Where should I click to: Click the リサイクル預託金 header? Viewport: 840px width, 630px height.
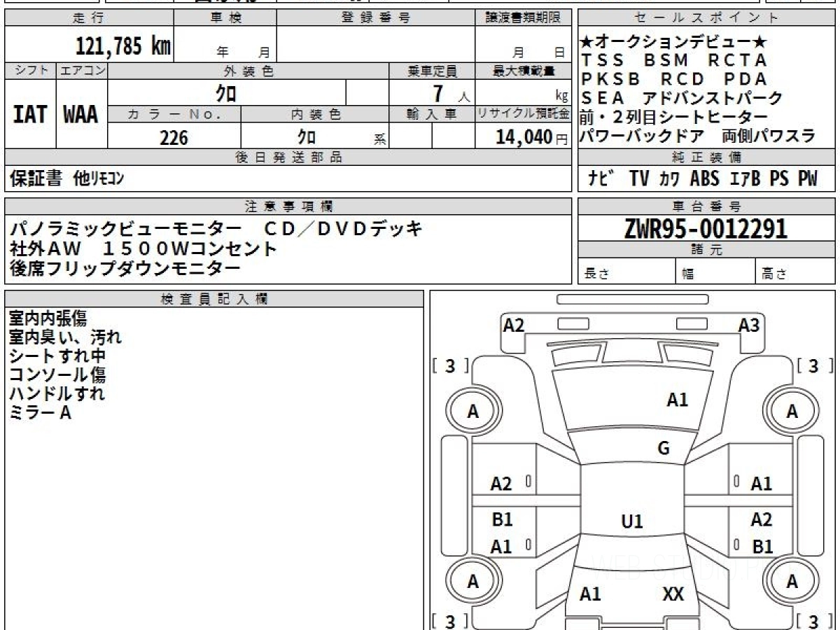click(x=524, y=114)
